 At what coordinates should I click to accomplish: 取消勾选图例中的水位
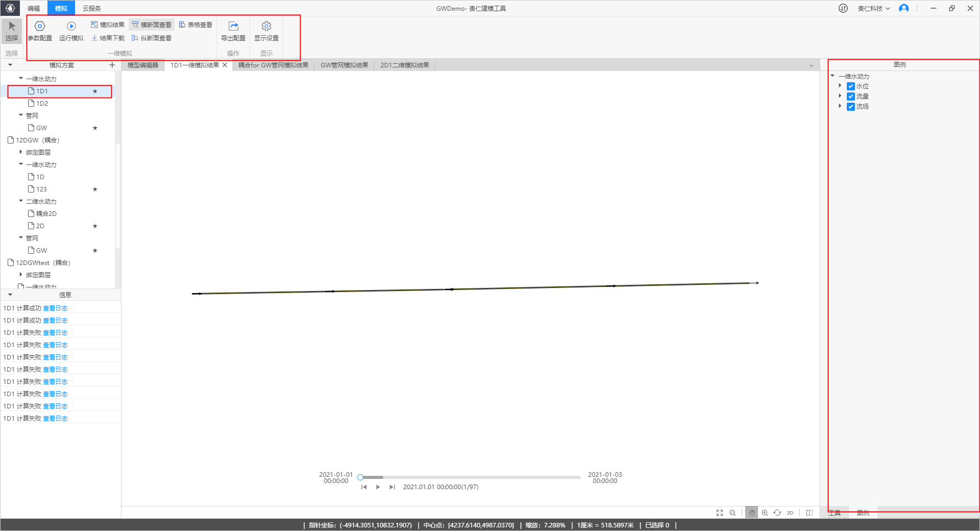click(851, 86)
